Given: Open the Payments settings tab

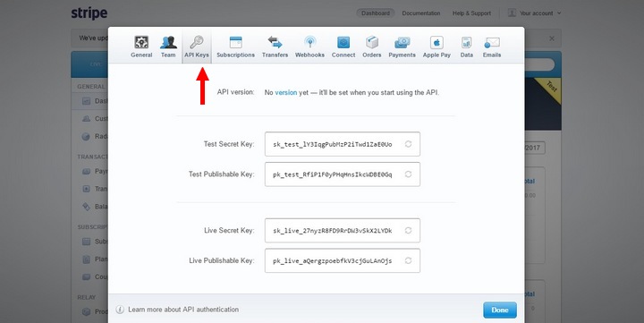Looking at the screenshot, I should point(402,47).
